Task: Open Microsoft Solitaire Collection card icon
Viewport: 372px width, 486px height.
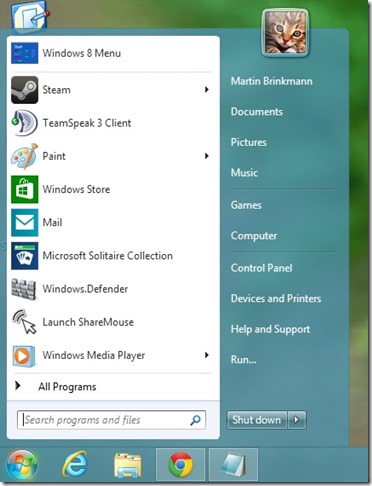Action: point(24,256)
